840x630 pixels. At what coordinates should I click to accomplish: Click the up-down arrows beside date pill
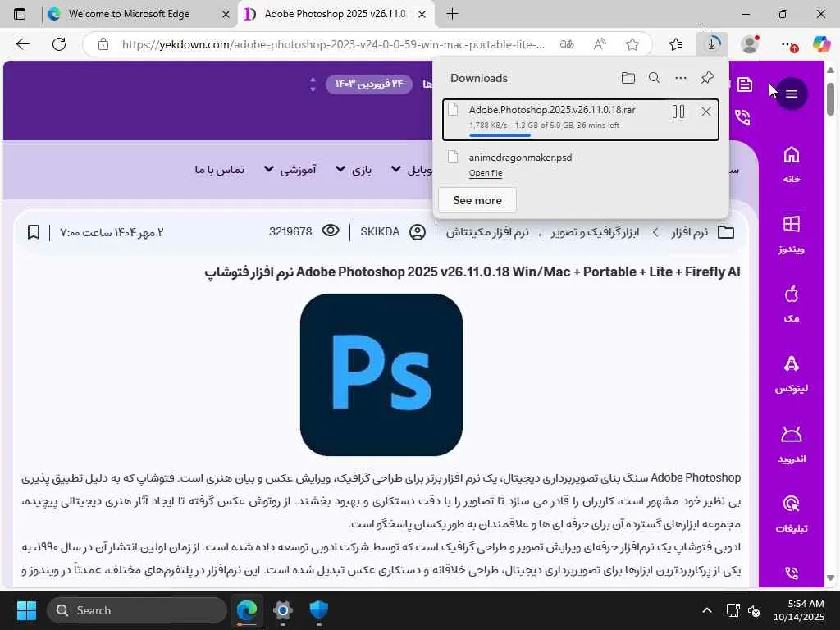click(313, 84)
